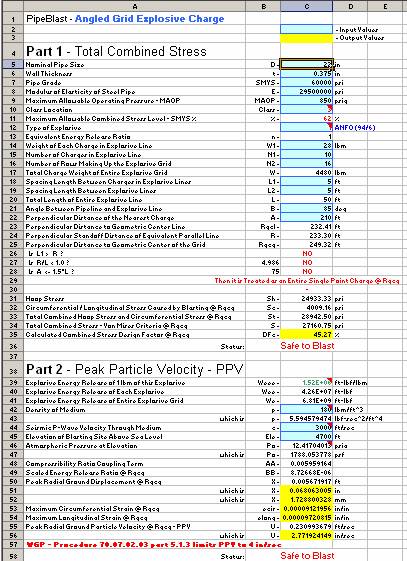The image size is (407, 561).
Task: Select the perpendicular distance A value 210
Action: tap(307, 217)
